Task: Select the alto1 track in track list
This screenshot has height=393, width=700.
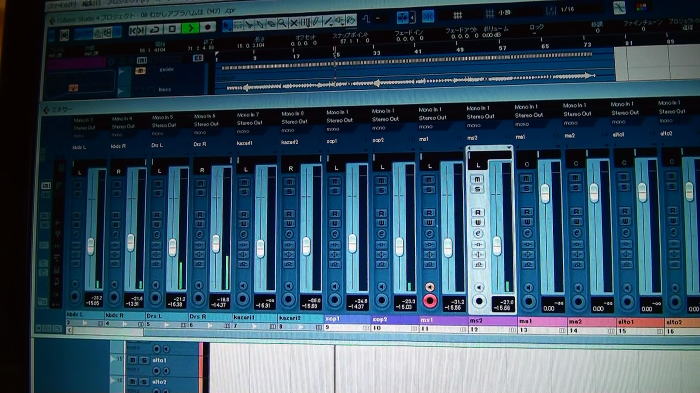Action: (x=159, y=360)
